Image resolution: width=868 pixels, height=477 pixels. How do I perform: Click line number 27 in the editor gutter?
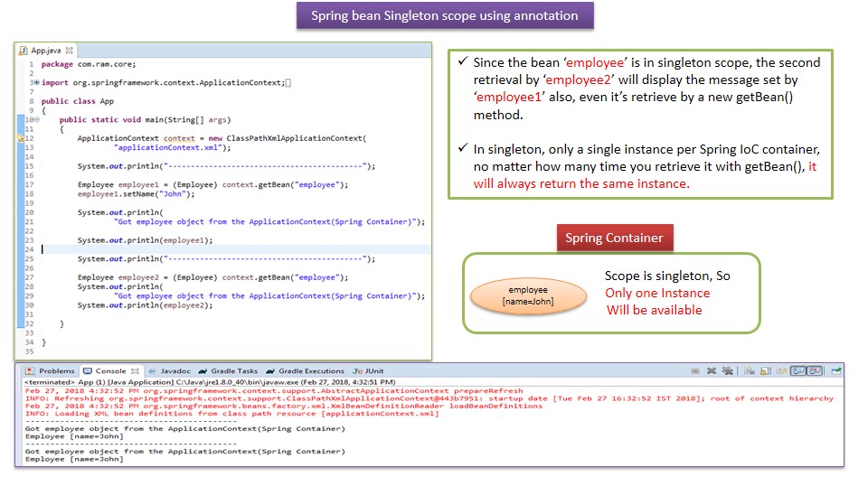click(x=29, y=277)
